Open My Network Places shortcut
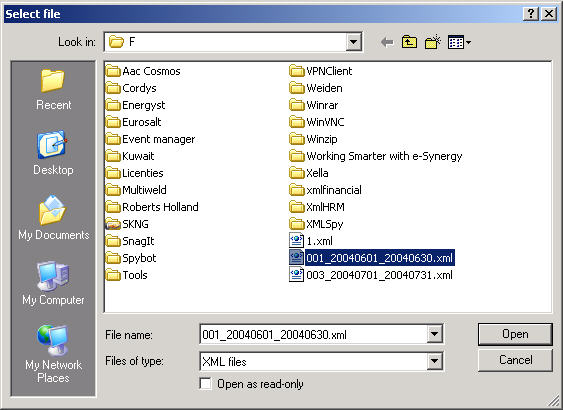Image resolution: width=563 pixels, height=410 pixels. [53, 354]
